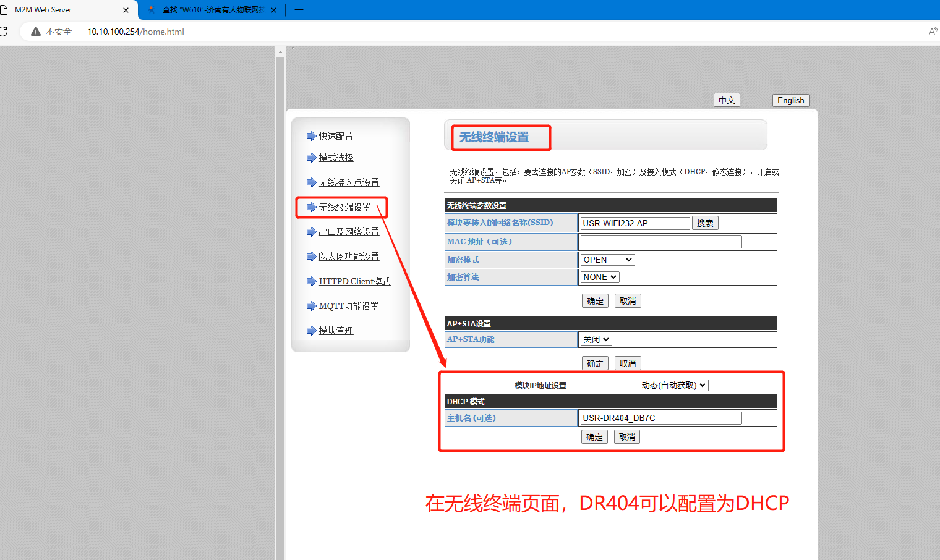Screen dimensions: 940x560
Task: Click the scroll-up arrow of left frame scrollbar
Action: 280,52
